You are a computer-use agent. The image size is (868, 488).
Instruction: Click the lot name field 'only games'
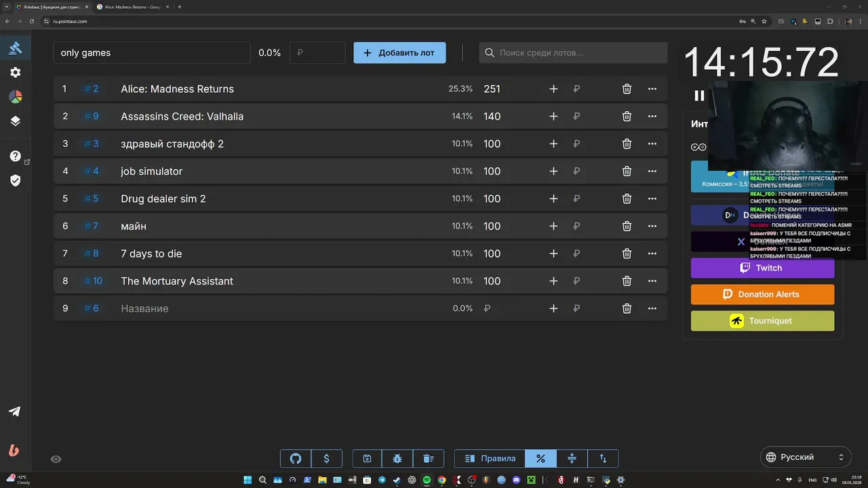click(152, 53)
